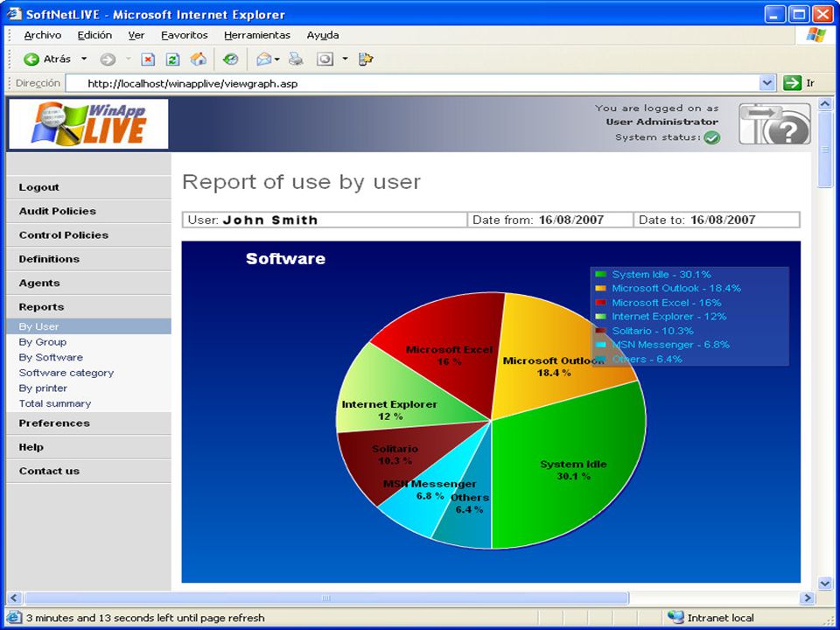The image size is (840, 630).
Task: Click the Edit page toolbar icon
Action: pyautogui.click(x=325, y=59)
